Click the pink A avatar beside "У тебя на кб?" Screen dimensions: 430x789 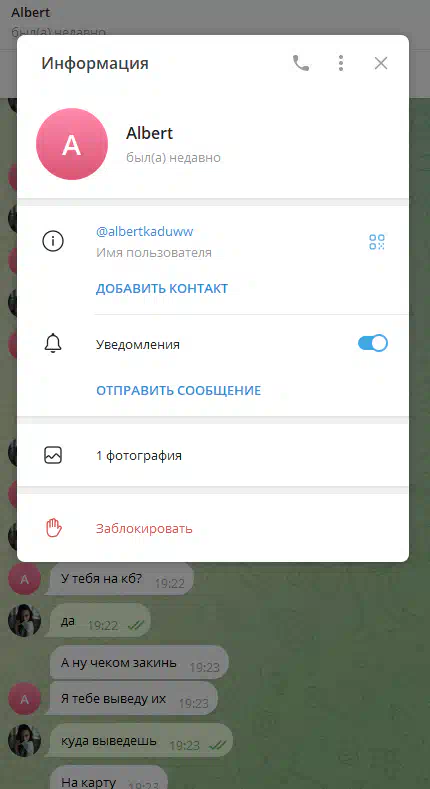click(x=24, y=579)
